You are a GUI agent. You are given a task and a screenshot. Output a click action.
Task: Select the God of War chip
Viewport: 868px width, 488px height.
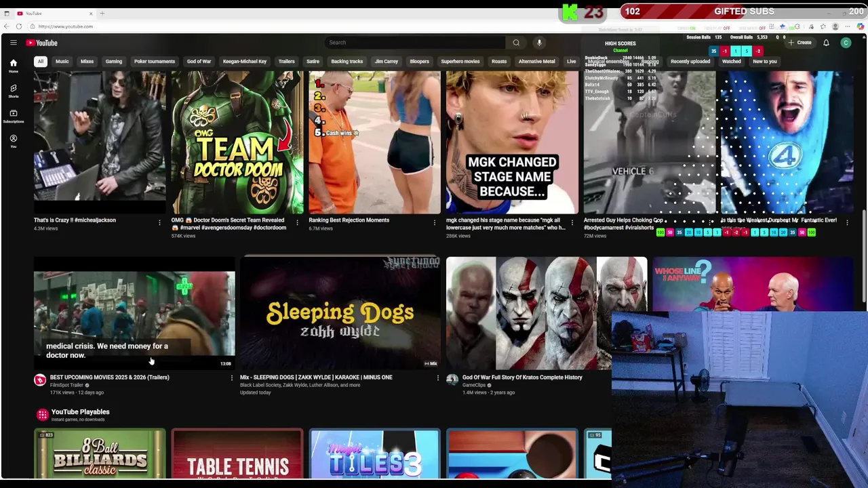coord(199,62)
